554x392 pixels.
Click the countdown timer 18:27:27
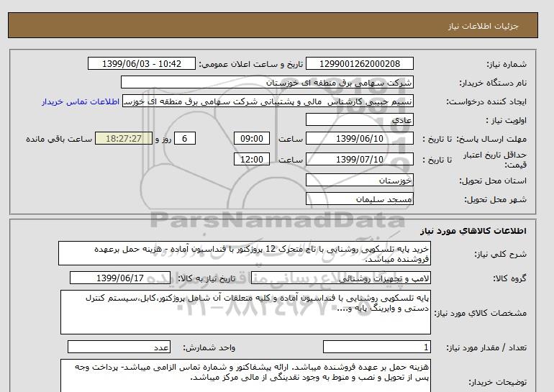tap(122, 138)
